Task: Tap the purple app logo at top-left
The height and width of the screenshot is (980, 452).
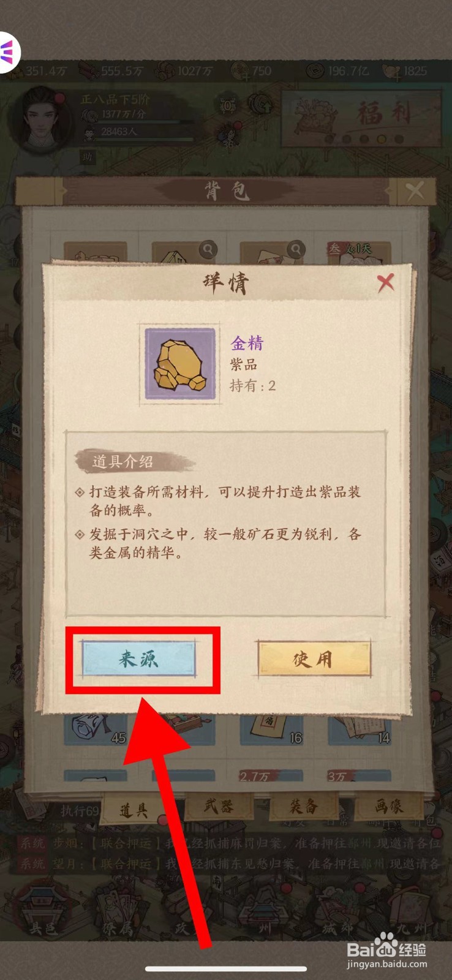Action: point(7,53)
